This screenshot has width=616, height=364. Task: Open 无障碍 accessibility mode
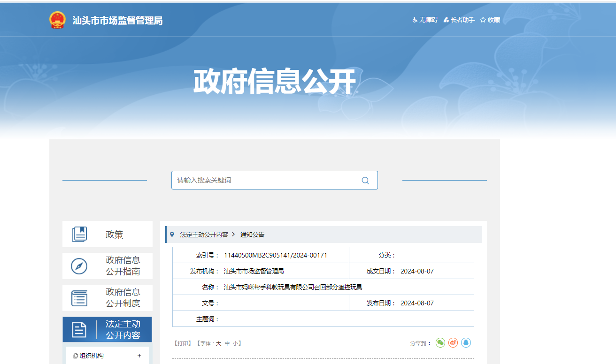pos(425,20)
